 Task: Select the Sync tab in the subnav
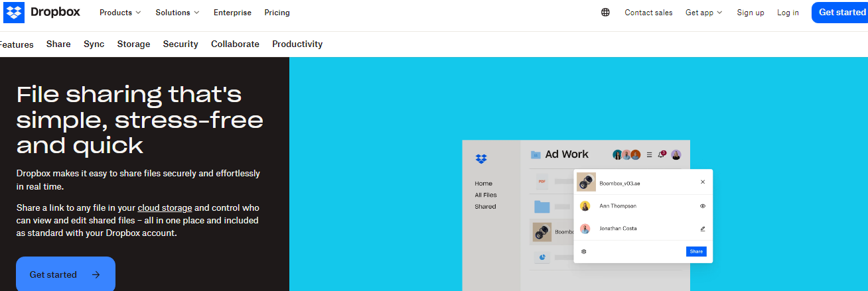[94, 44]
